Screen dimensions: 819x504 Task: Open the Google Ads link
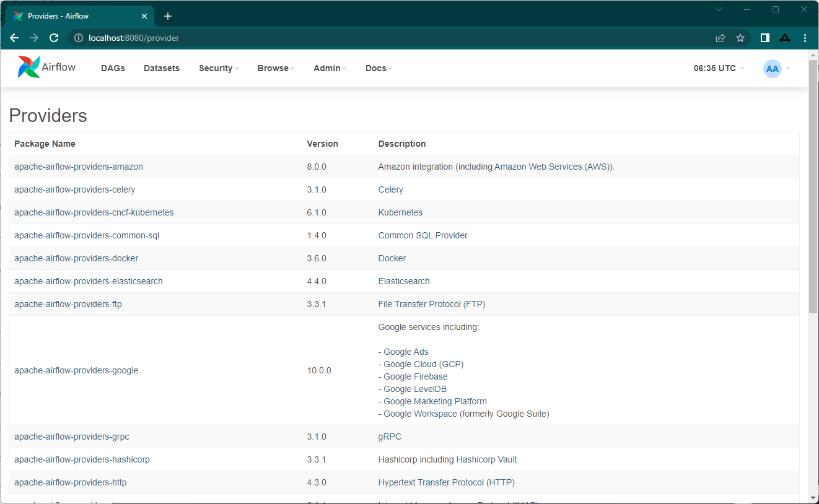pos(406,352)
